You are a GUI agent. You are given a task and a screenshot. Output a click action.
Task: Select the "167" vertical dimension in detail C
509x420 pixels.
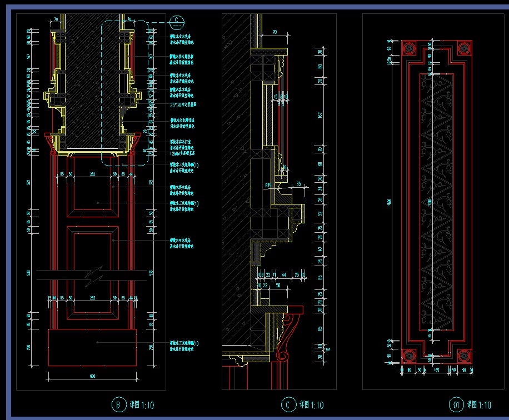pyautogui.click(x=320, y=115)
